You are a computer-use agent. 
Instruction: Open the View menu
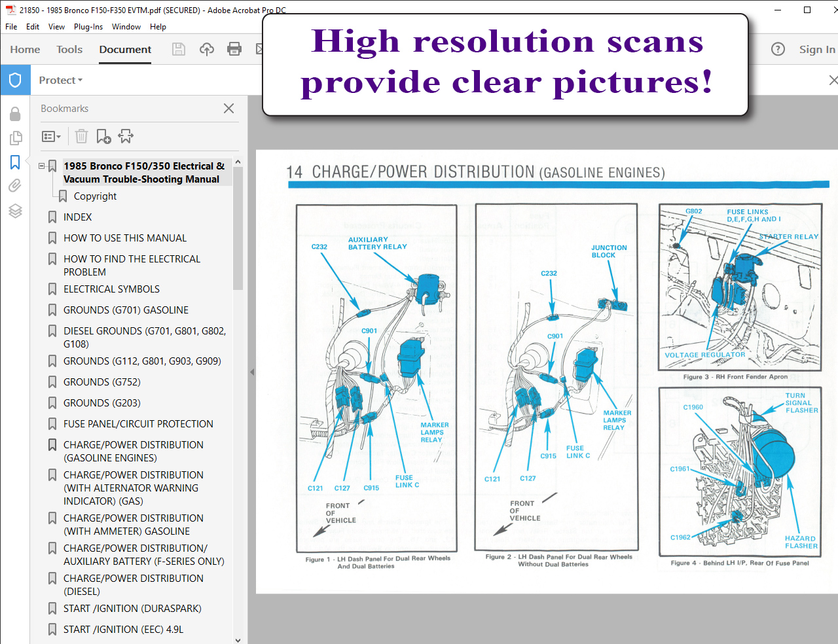56,27
